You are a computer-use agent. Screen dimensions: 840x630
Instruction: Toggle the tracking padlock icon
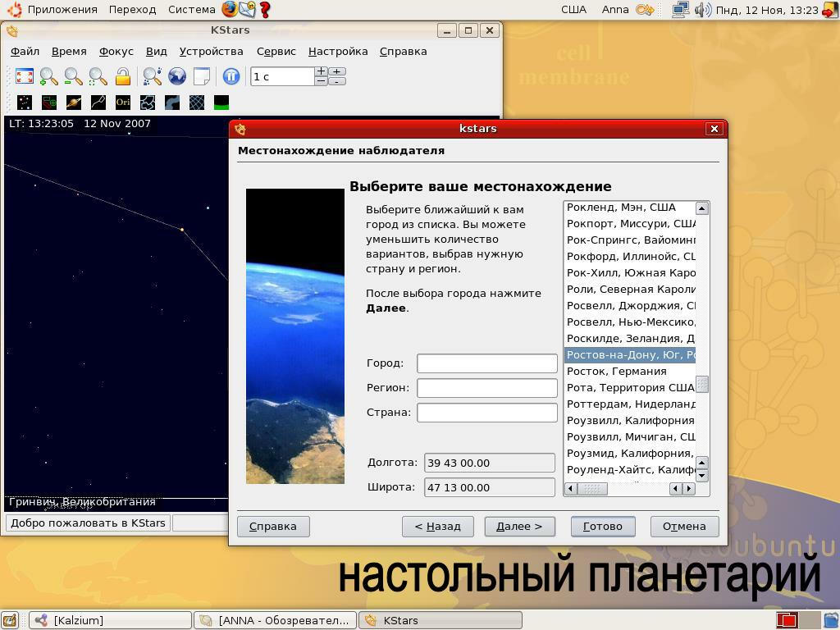click(123, 76)
